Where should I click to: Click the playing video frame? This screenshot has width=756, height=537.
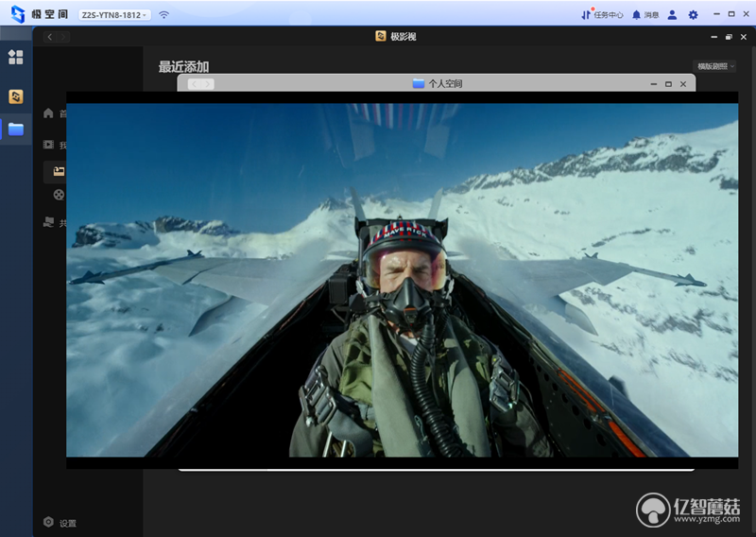(403, 280)
